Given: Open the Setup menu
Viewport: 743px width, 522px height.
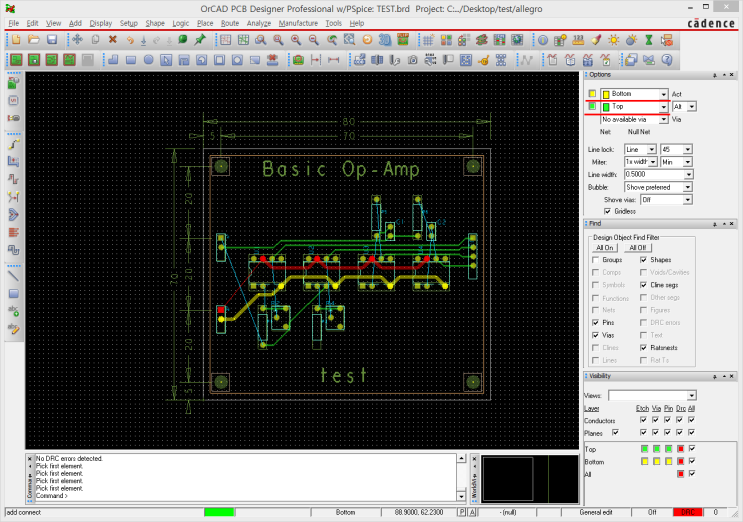Looking at the screenshot, I should point(128,23).
